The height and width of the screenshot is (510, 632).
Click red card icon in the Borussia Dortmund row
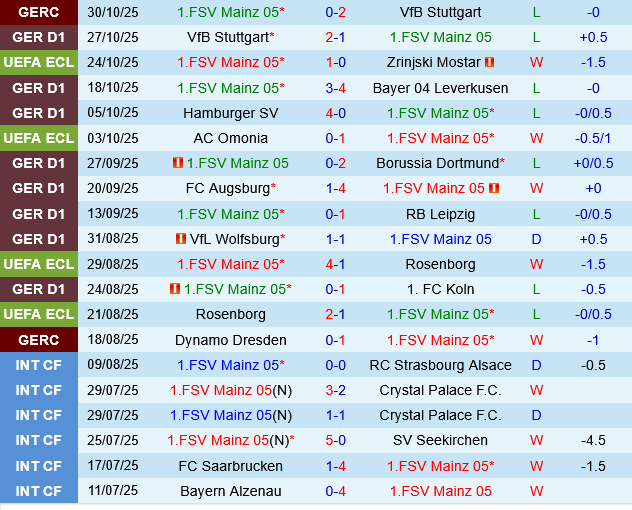(178, 163)
